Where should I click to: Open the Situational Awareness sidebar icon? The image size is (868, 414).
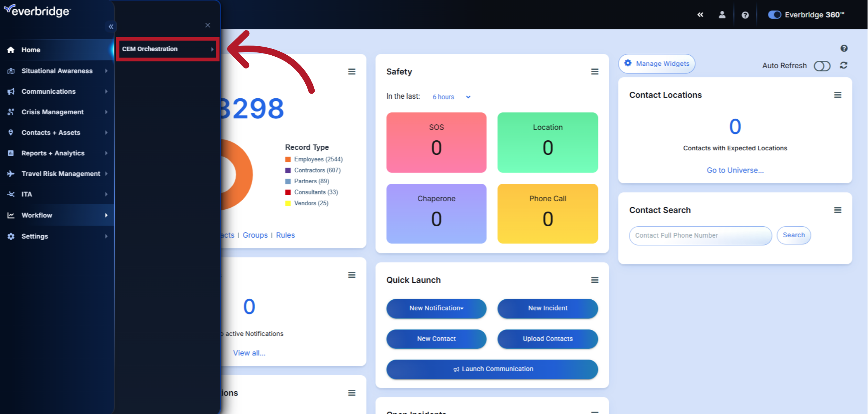tap(11, 71)
